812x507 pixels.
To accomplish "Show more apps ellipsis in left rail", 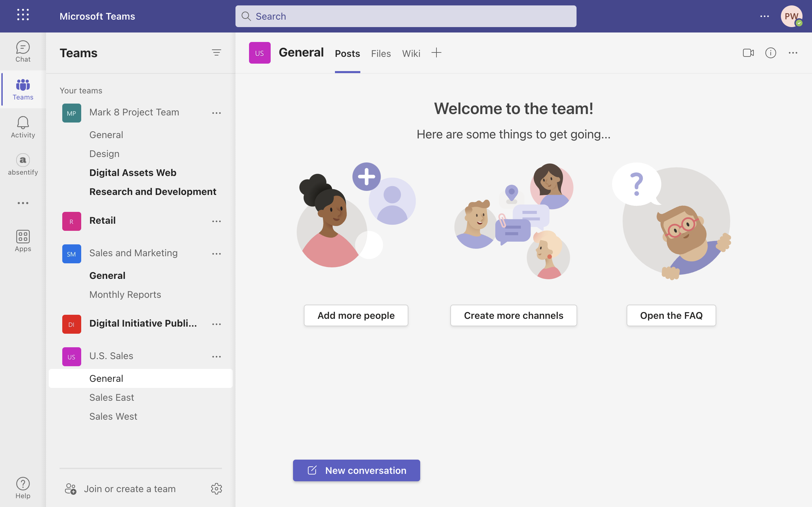I will click(x=23, y=203).
